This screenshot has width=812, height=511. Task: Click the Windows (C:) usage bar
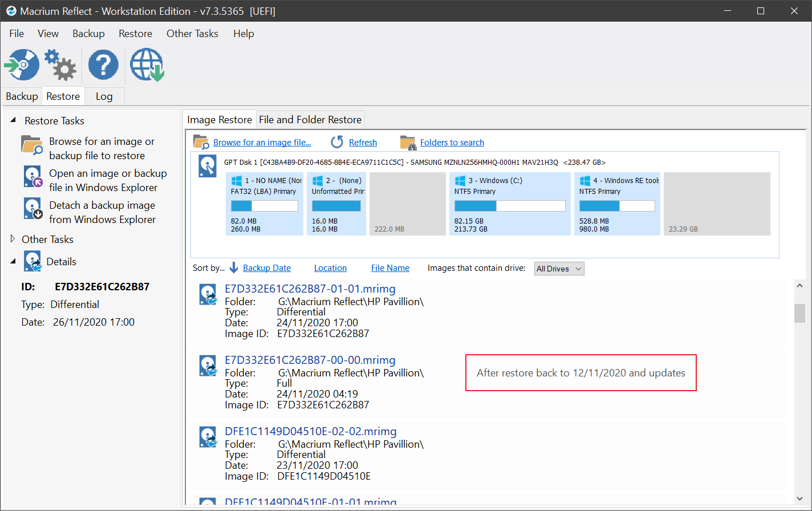[510, 206]
